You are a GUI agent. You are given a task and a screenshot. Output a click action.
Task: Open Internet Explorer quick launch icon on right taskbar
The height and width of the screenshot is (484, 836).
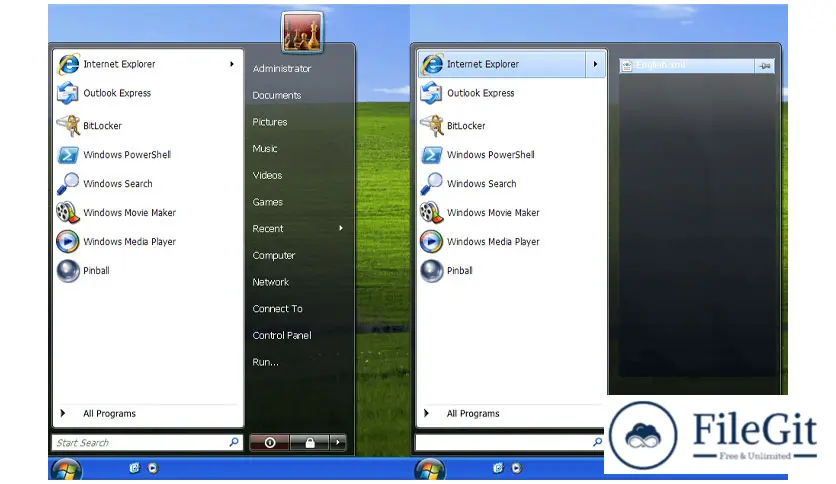(498, 468)
